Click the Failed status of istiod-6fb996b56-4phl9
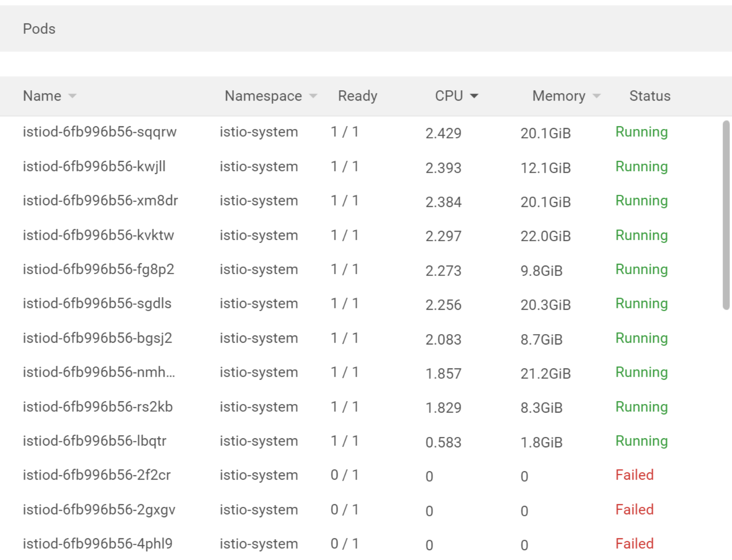 pyautogui.click(x=634, y=543)
